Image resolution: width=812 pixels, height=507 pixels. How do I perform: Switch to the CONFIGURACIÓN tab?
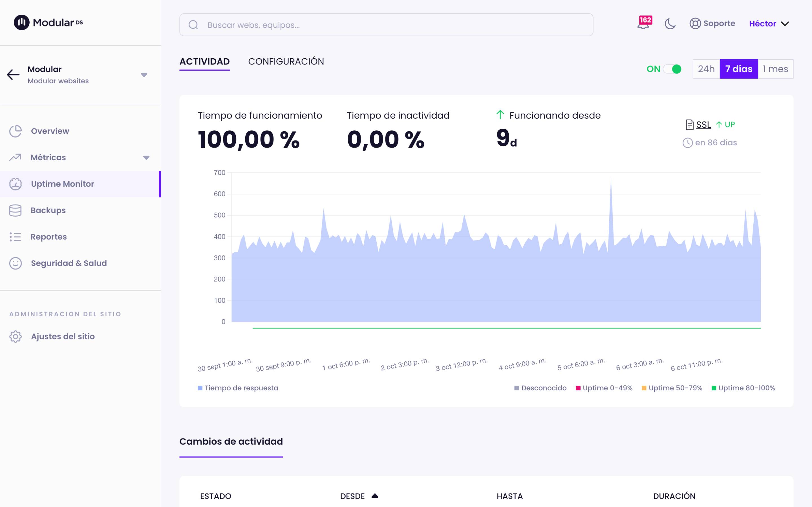(286, 61)
